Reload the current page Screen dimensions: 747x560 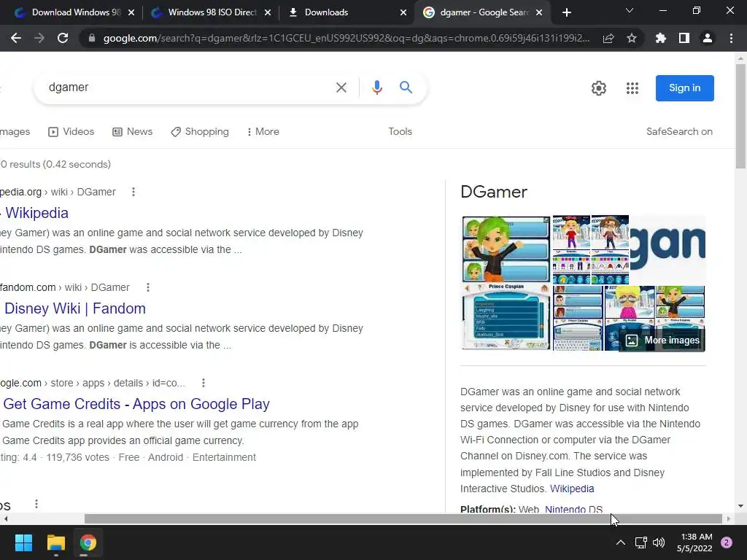tap(63, 38)
